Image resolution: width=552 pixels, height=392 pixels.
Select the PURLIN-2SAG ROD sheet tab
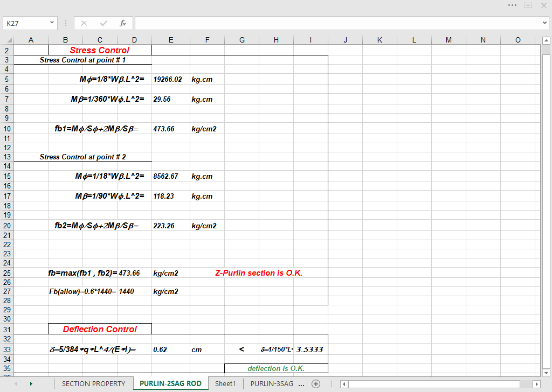tap(170, 383)
